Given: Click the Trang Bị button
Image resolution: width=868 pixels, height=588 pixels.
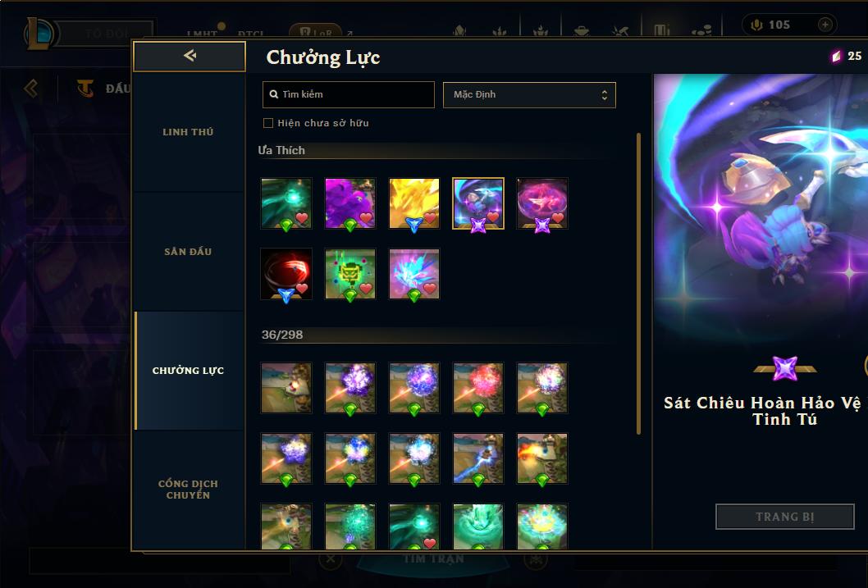Looking at the screenshot, I should point(785,517).
